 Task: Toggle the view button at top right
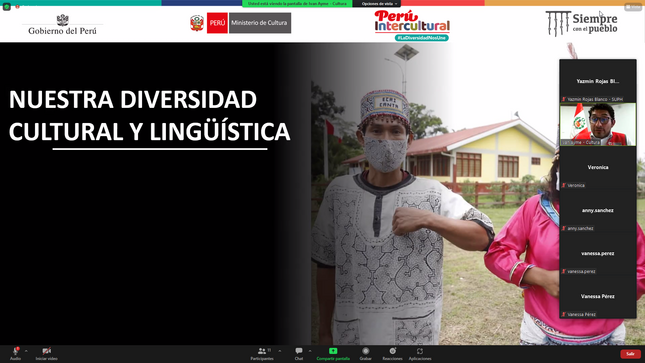(x=633, y=7)
